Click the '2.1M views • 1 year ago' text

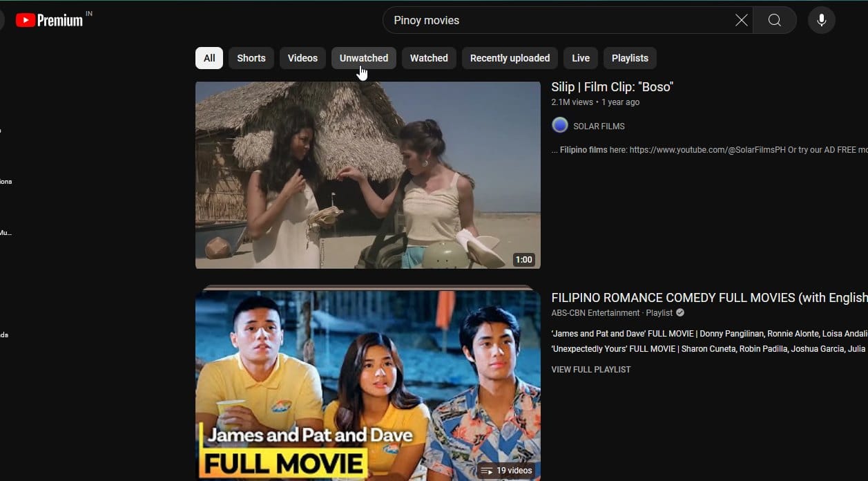(595, 102)
